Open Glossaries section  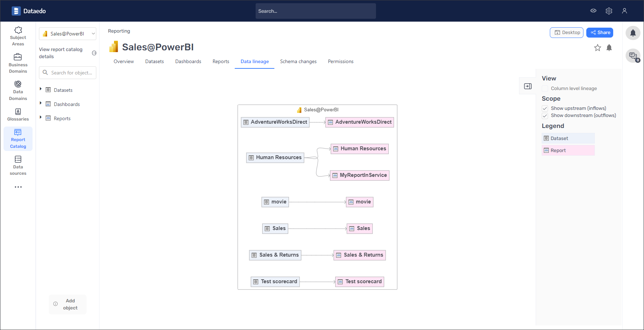point(18,114)
